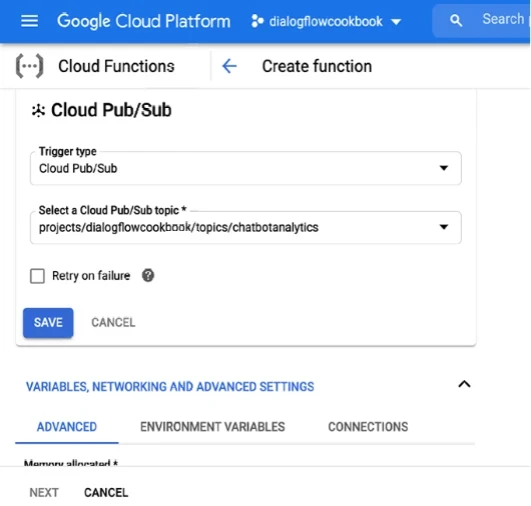Go back using the left arrow
The image size is (531, 506).
point(229,66)
